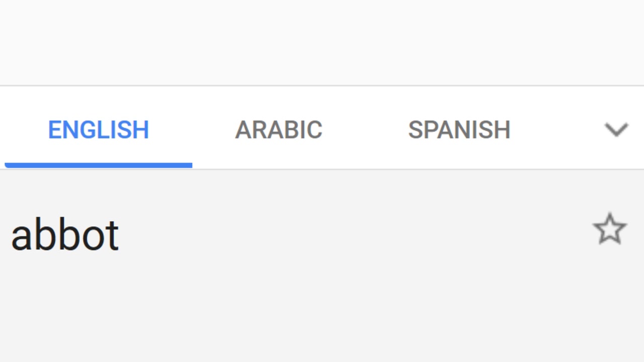Screen dimensions: 644x362
Task: Pick SPANISH from the language bar
Action: [x=459, y=130]
